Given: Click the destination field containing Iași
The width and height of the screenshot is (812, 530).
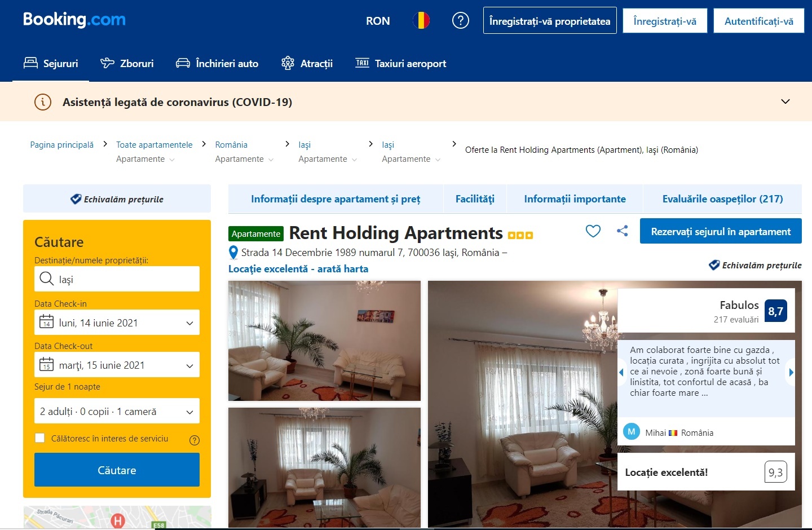Looking at the screenshot, I should pyautogui.click(x=117, y=279).
